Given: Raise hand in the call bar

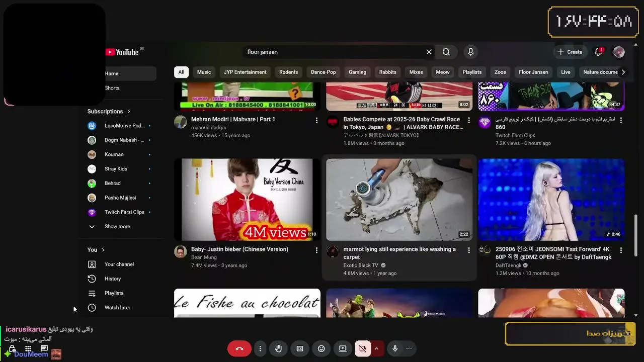Looking at the screenshot, I should [278, 348].
